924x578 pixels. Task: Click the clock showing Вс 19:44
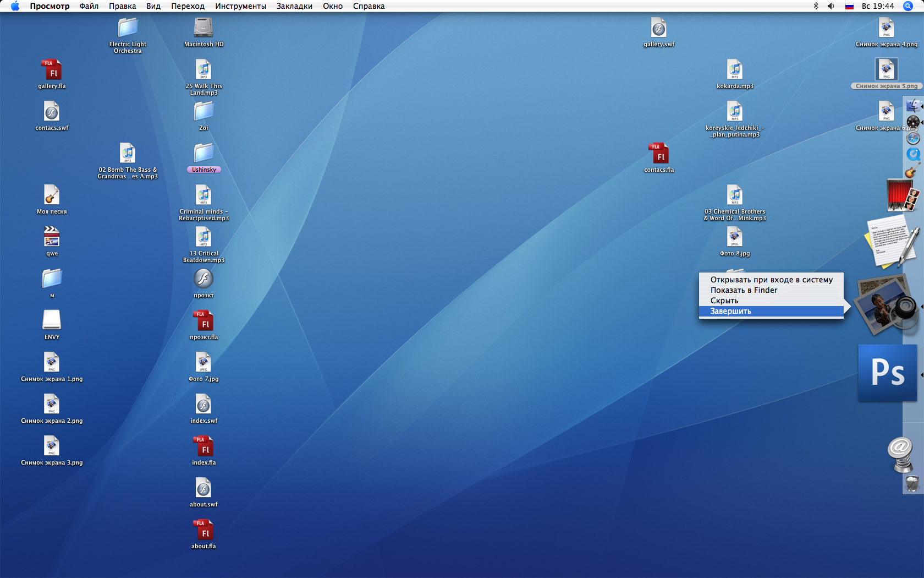point(878,6)
